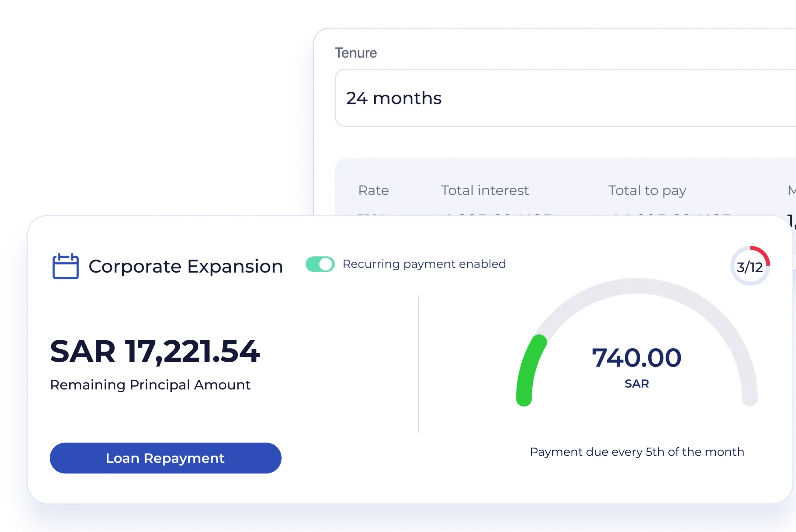Viewport: 796px width, 532px height.
Task: Click the Total to pay column header
Action: 647,191
